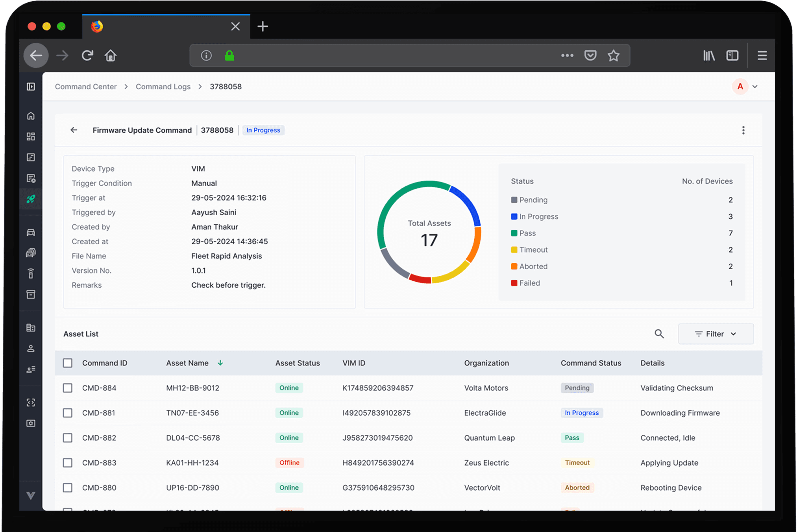Check the CMD-884 row checkbox
This screenshot has height=532, width=797.
pos(68,388)
